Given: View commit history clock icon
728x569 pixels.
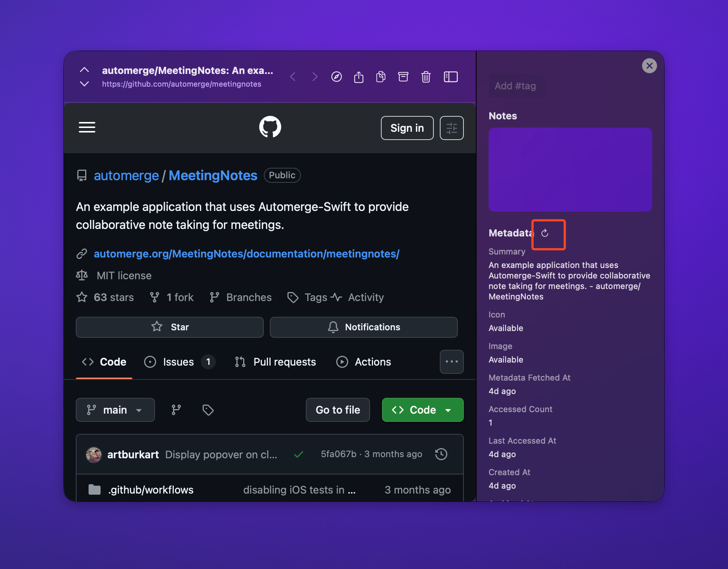Looking at the screenshot, I should (x=441, y=454).
